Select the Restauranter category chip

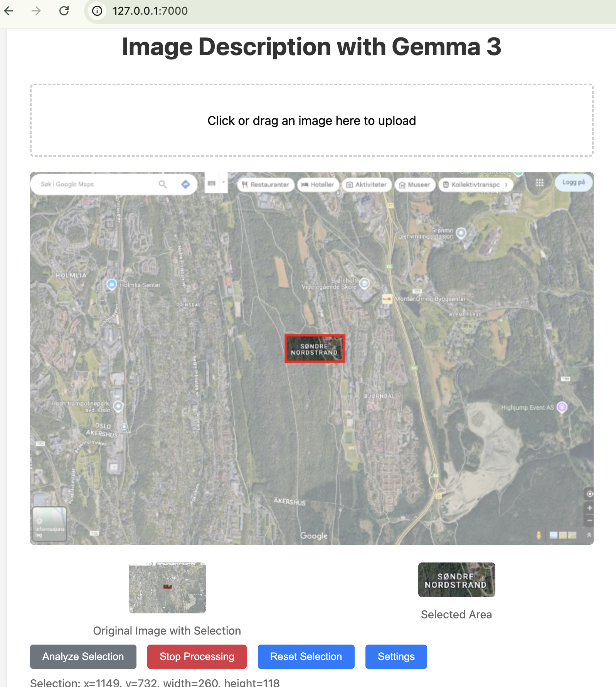coord(266,185)
